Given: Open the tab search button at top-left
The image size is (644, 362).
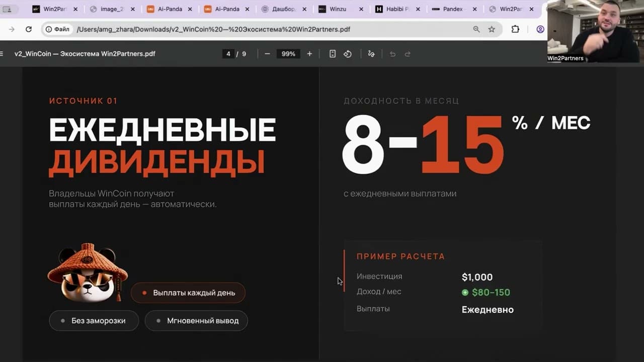Looking at the screenshot, I should click(x=7, y=9).
